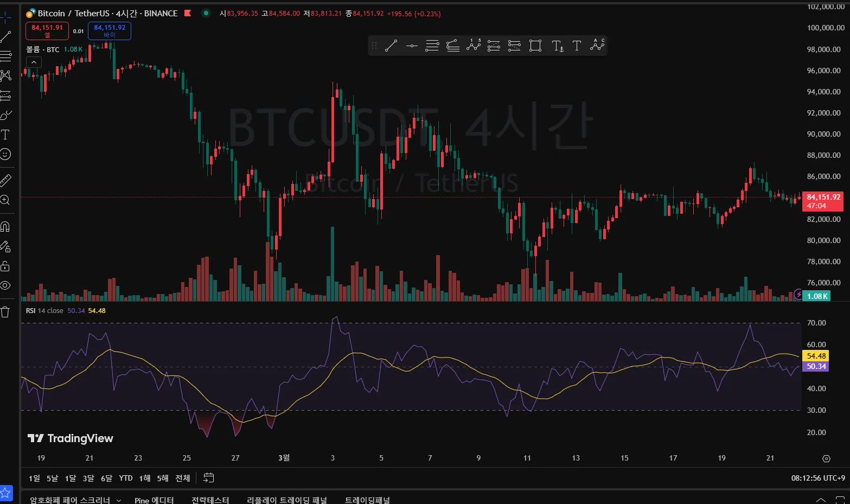Collapse the bottom panel with up chevron
850x504 pixels.
pyautogui.click(x=821, y=500)
